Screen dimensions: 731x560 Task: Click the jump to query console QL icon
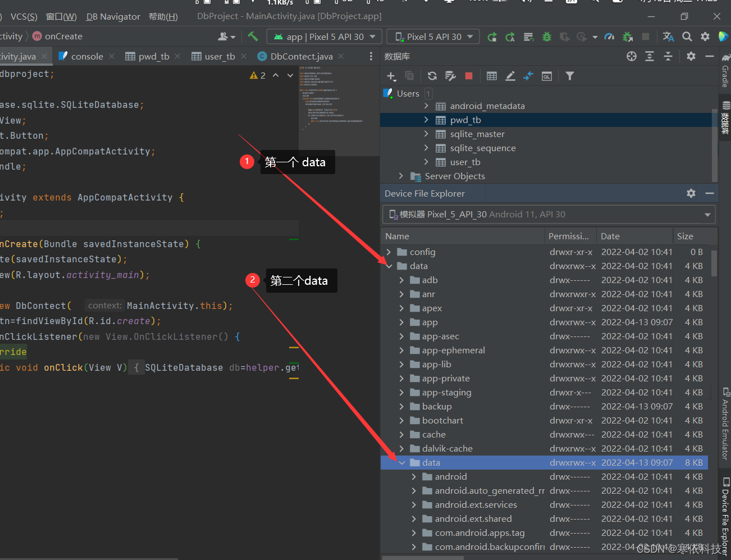[547, 76]
